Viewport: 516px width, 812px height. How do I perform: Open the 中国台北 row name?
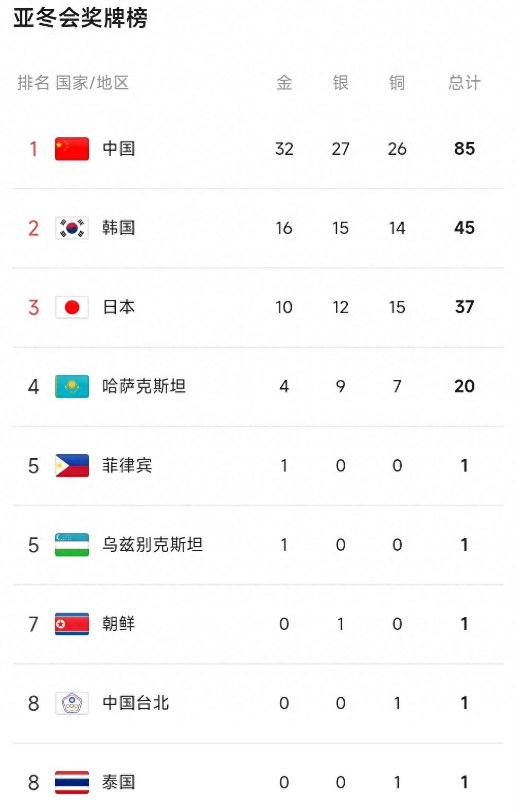(136, 703)
